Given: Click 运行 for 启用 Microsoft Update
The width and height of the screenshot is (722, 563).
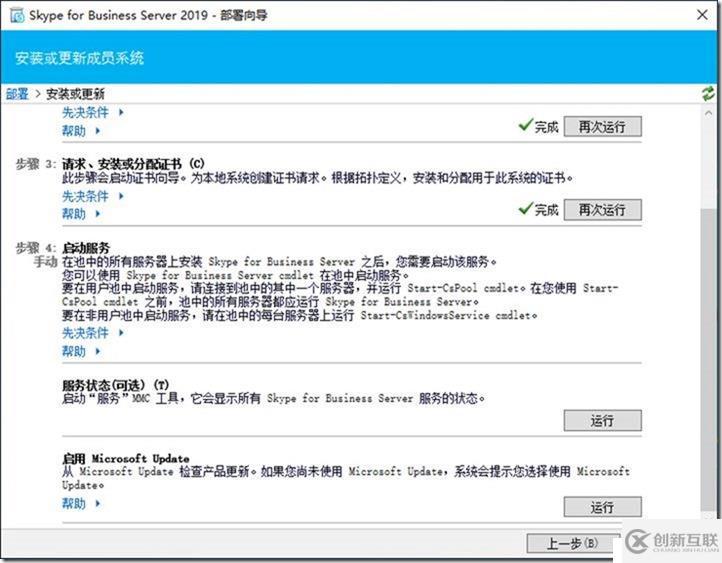Looking at the screenshot, I should [x=602, y=507].
